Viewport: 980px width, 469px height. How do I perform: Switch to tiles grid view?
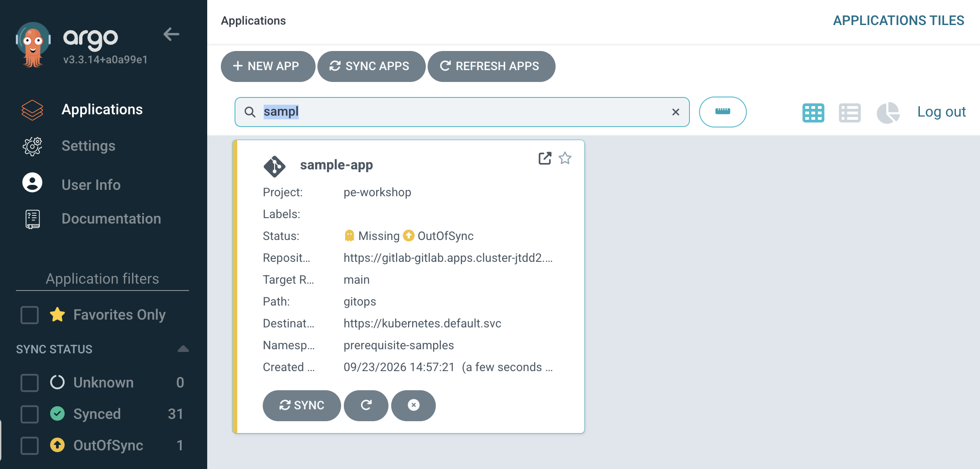point(813,112)
